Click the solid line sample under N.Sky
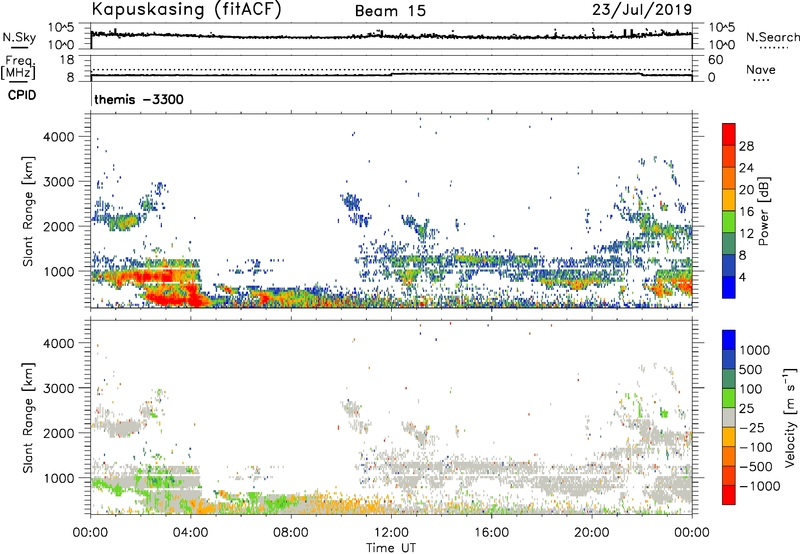This screenshot has width=800, height=554. click(x=19, y=47)
